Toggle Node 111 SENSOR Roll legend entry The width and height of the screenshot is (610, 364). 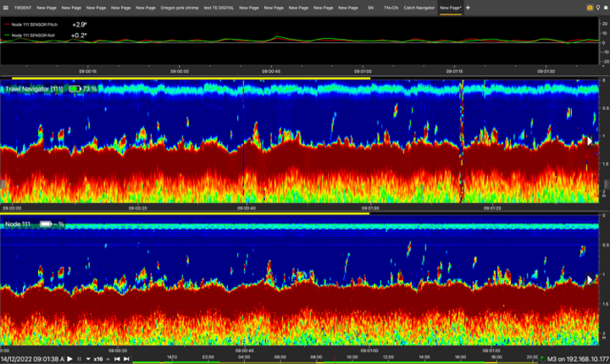tap(33, 35)
